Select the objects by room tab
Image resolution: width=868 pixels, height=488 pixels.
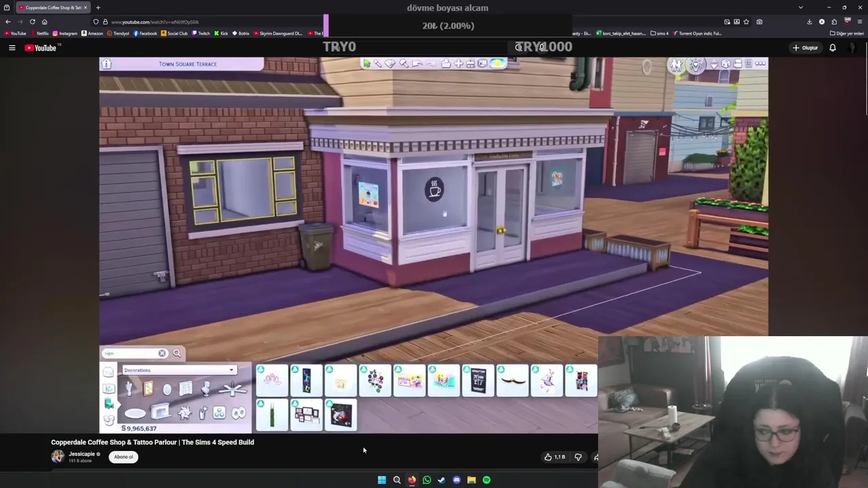[x=108, y=388]
